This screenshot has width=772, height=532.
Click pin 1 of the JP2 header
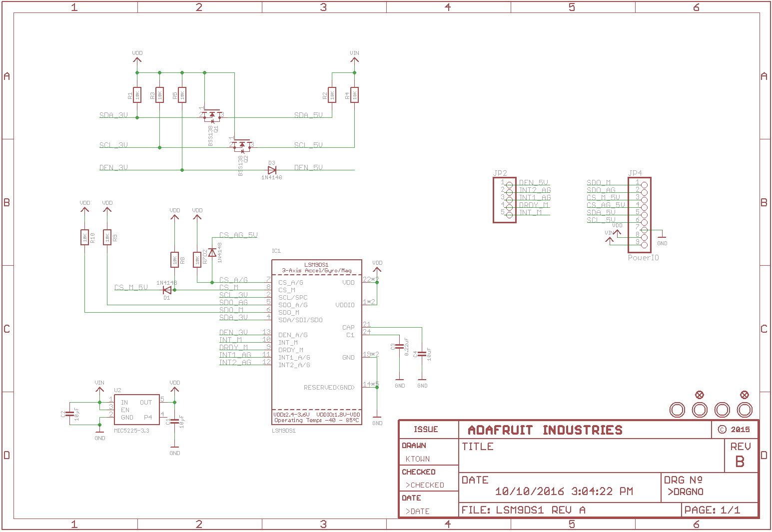click(509, 185)
